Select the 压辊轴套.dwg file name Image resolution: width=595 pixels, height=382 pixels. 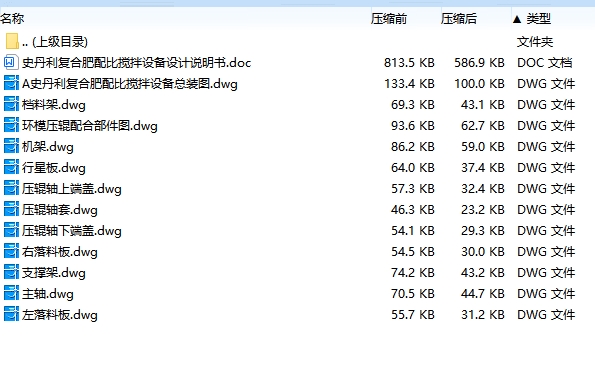tap(60, 210)
